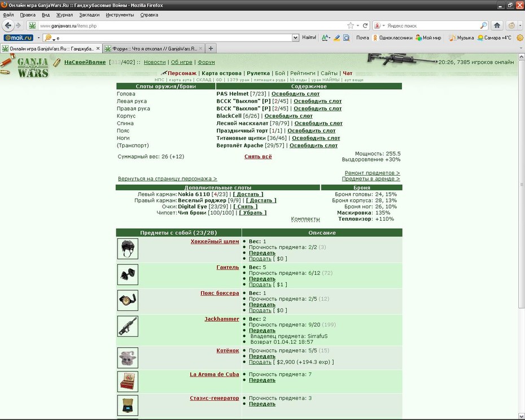This screenshot has height=420, width=525.
Task: Click the bookmark star in address bar
Action: click(351, 25)
